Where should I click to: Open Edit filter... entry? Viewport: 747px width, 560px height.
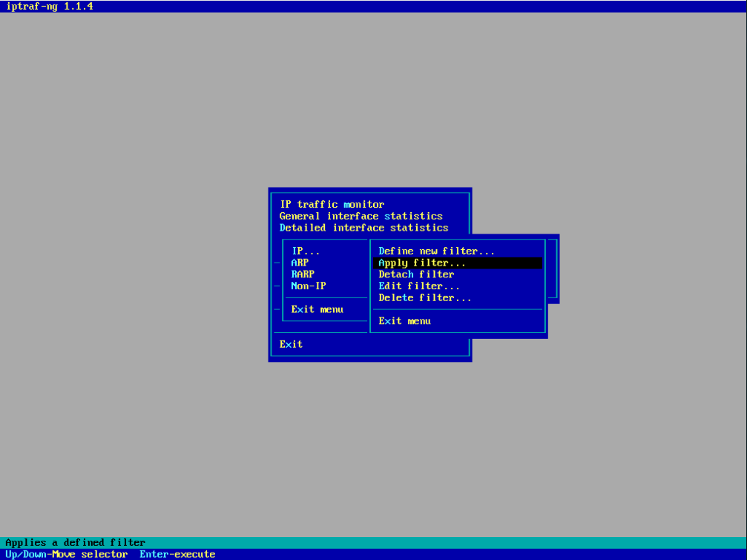click(x=419, y=286)
